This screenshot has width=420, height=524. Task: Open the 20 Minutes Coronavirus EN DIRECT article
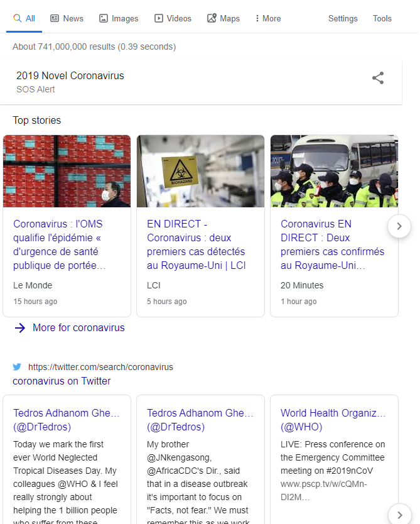333,244
